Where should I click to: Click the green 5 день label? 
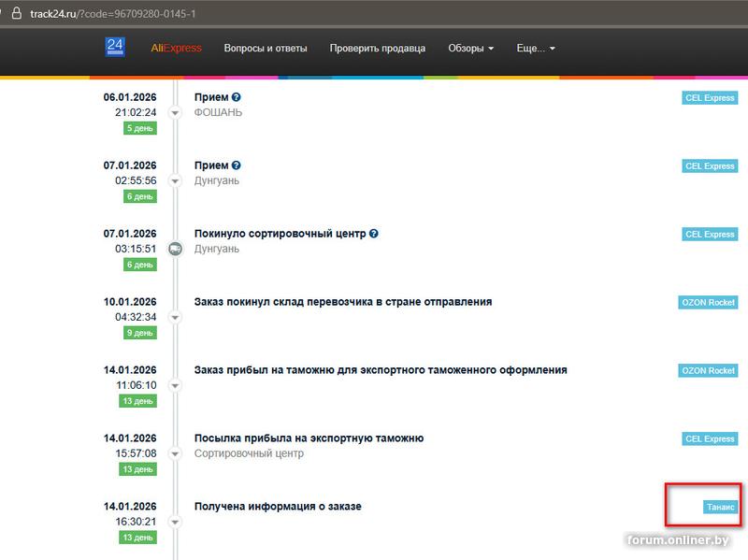(x=139, y=128)
